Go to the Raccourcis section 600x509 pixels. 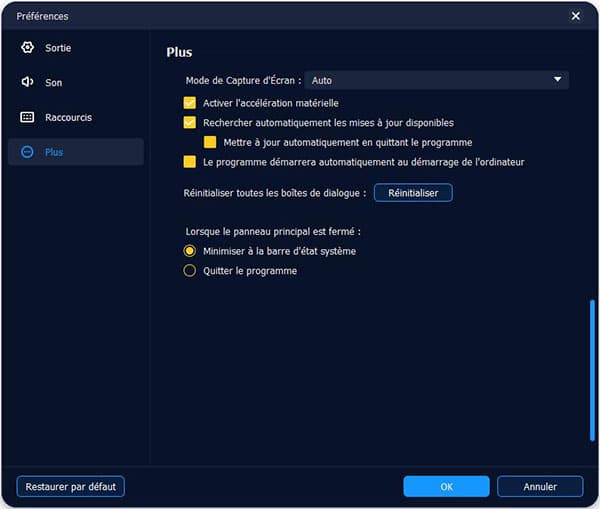[68, 117]
